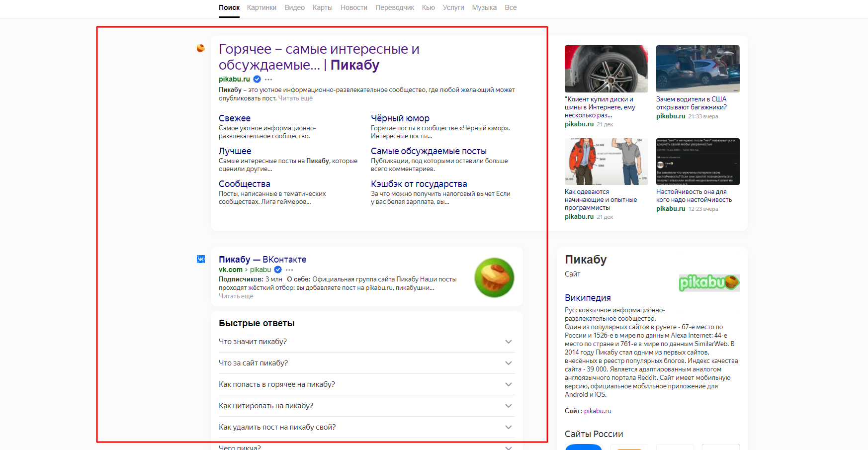Click the Pikabu cake avatar in VK result
The width and height of the screenshot is (868, 450).
494,277
